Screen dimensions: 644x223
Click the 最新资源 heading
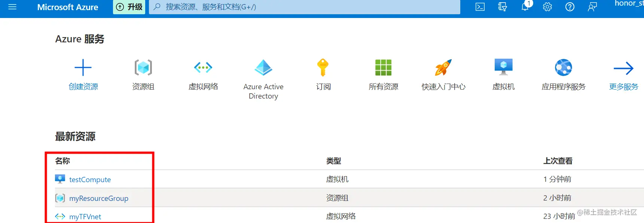click(75, 136)
